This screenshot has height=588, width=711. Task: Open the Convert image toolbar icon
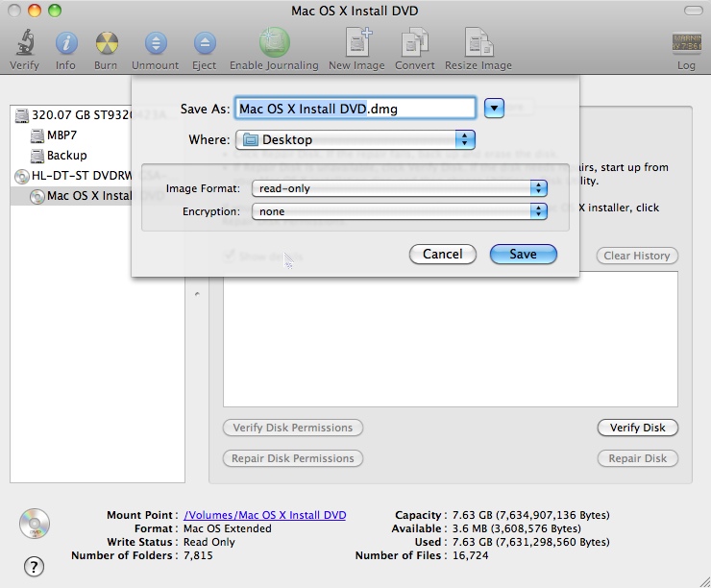tap(414, 42)
